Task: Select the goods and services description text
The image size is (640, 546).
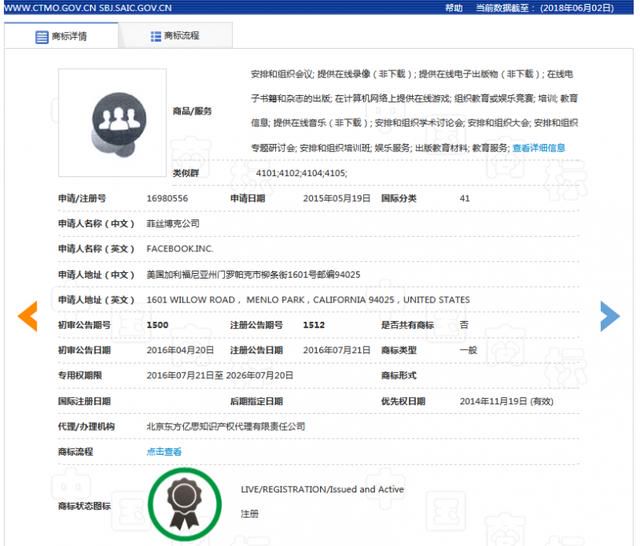Action: pos(414,111)
